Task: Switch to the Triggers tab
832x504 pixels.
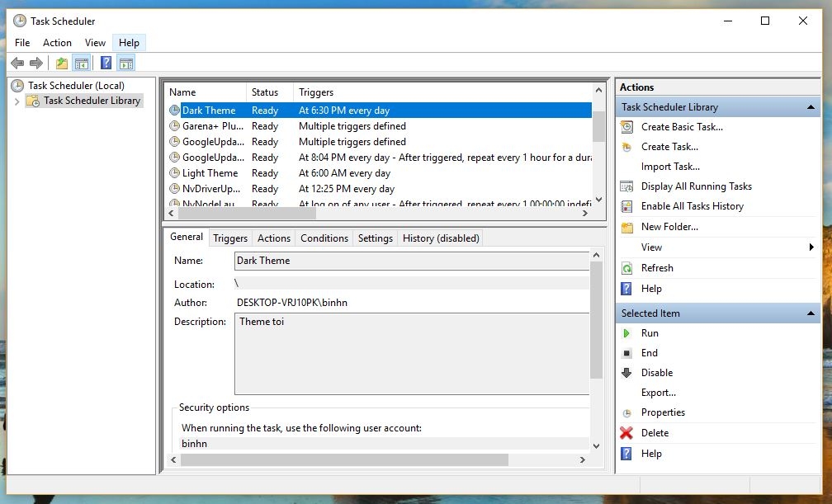Action: (x=230, y=238)
